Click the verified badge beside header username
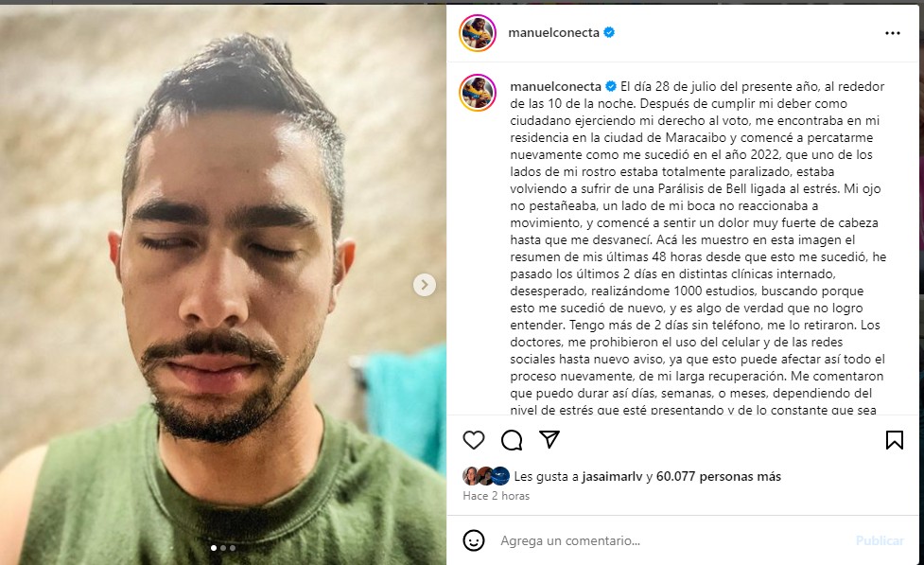The height and width of the screenshot is (565, 924). [609, 32]
